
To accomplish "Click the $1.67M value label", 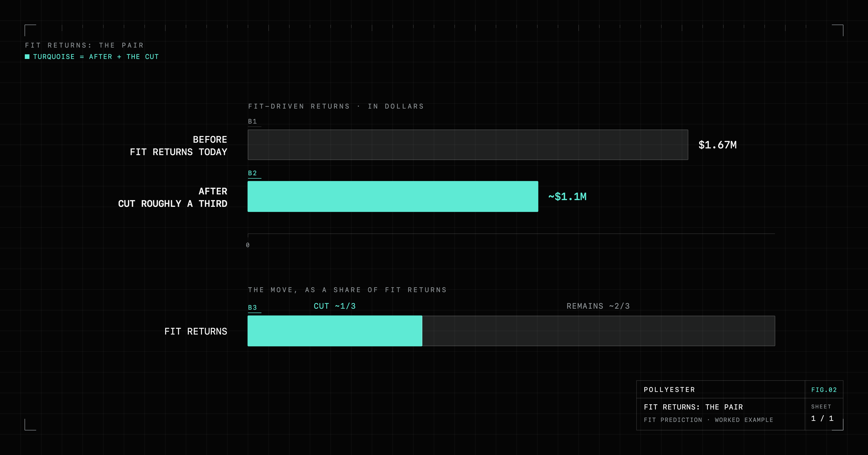I will click(717, 145).
